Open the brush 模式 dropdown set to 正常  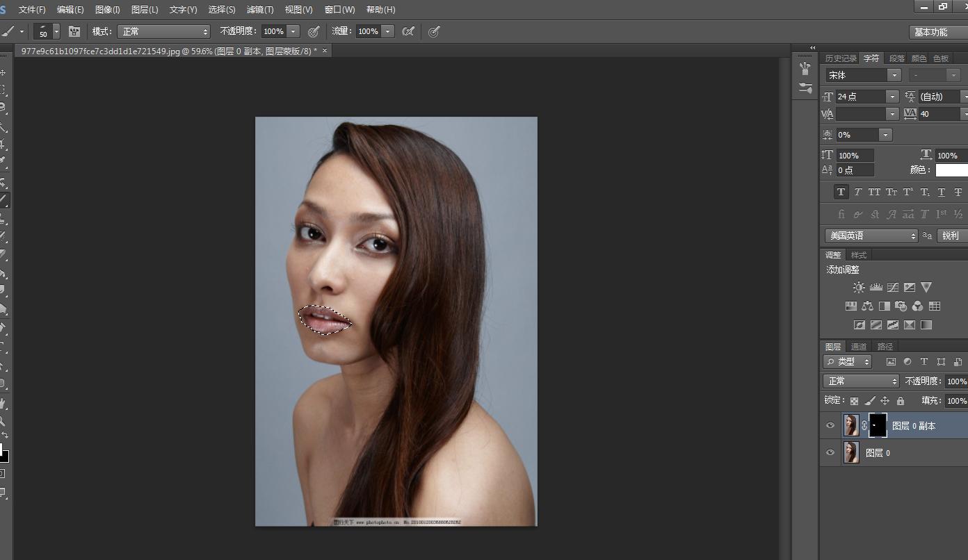[x=163, y=31]
